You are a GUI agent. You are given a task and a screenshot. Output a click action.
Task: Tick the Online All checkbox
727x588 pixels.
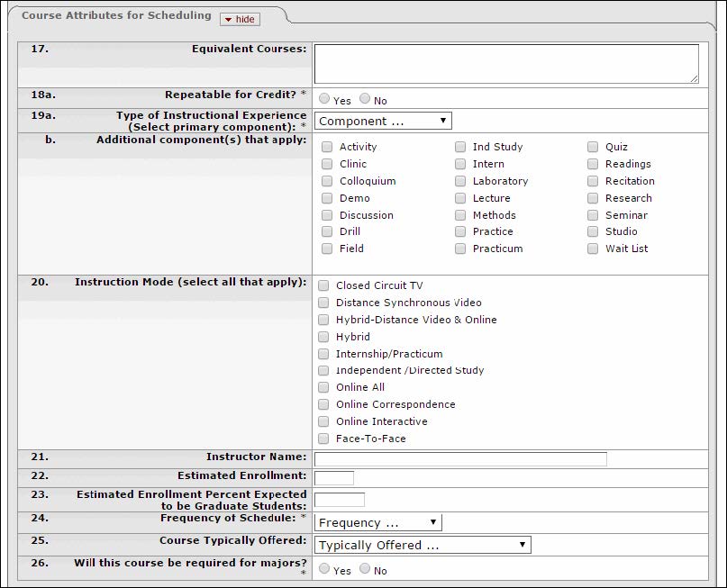pyautogui.click(x=323, y=387)
